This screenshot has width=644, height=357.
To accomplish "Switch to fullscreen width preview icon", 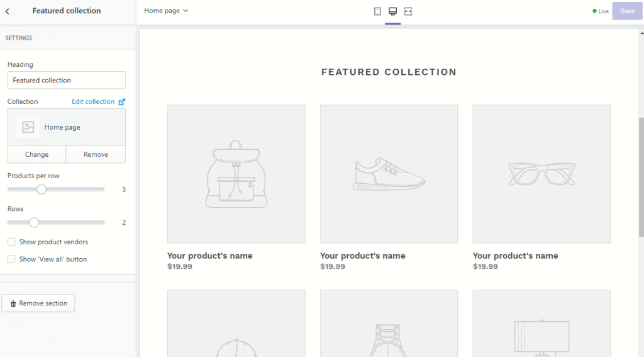I will click(x=408, y=11).
